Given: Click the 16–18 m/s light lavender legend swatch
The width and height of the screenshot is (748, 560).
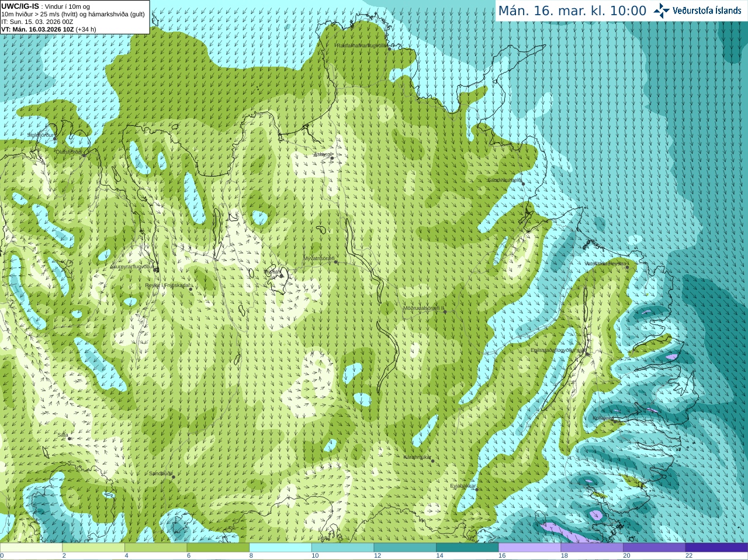Looking at the screenshot, I should 529,548.
